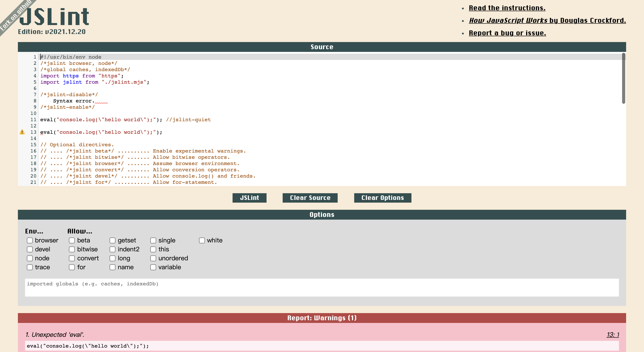Viewport: 644px width, 352px height.
Task: Enable the browser environment checkbox
Action: tap(30, 240)
